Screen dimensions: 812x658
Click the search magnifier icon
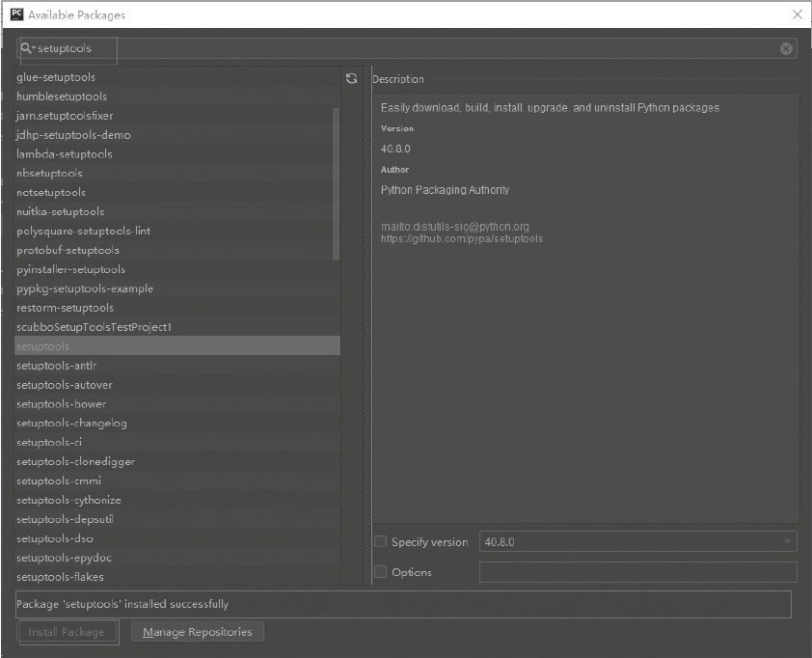click(x=27, y=48)
